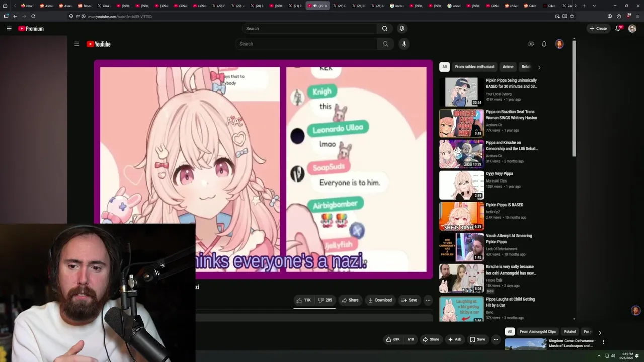Bookmark page with the star icon

572,16
